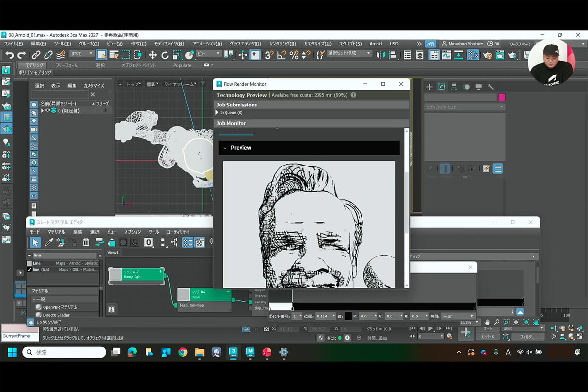The width and height of the screenshot is (588, 392).
Task: Click the magenta object color swatch
Action: [502, 97]
